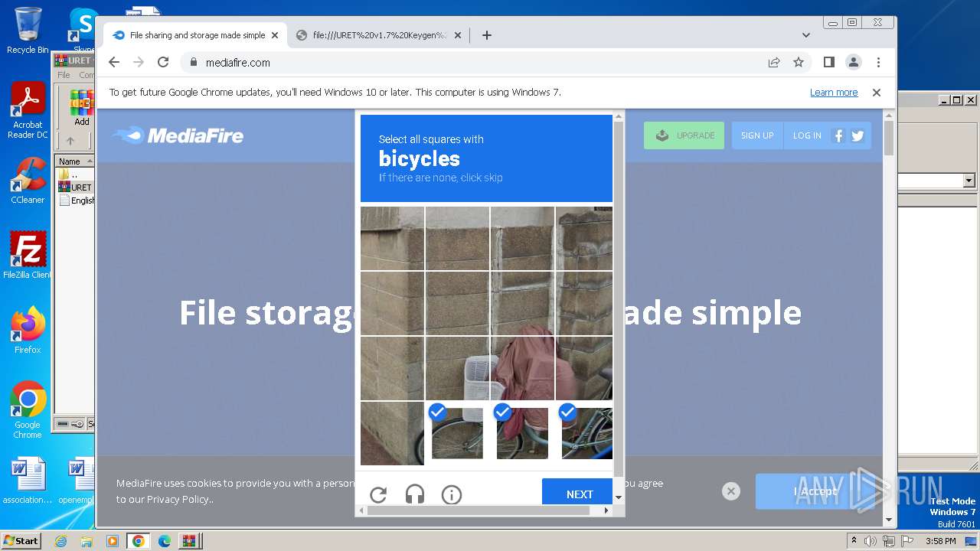This screenshot has width=980, height=551.
Task: Open Windows Media Player from taskbar
Action: pos(112,541)
